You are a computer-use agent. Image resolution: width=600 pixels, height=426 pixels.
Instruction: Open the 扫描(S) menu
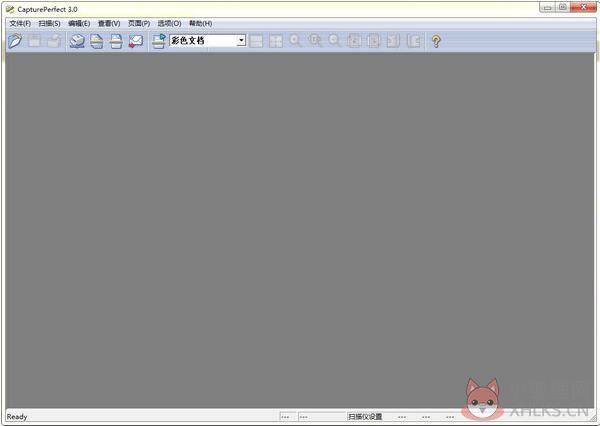49,24
